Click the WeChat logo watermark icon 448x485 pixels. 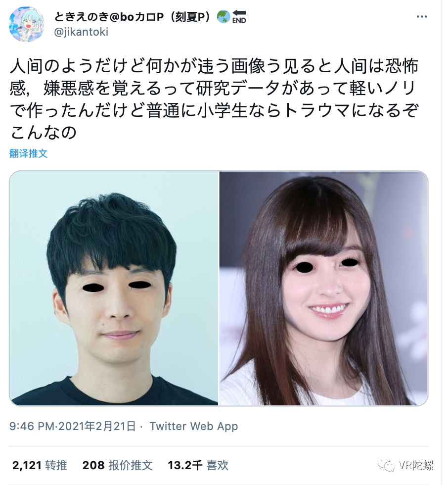tap(386, 465)
